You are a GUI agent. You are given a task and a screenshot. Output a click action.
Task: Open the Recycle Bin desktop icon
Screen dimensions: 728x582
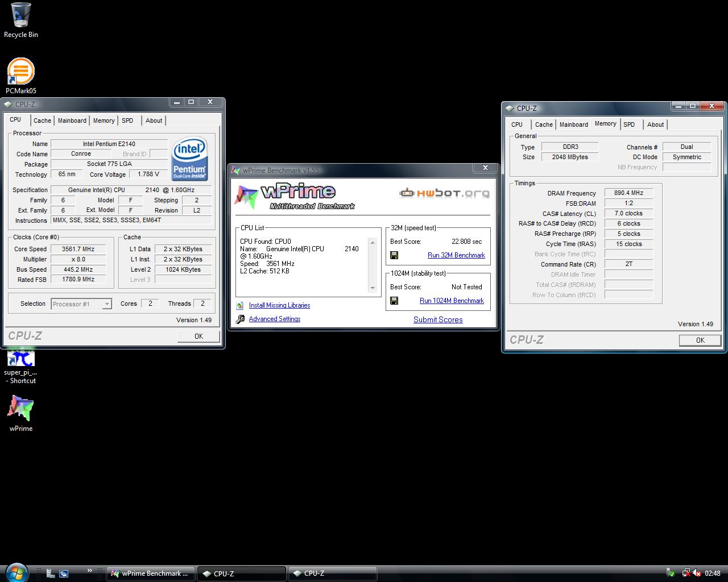pos(21,20)
